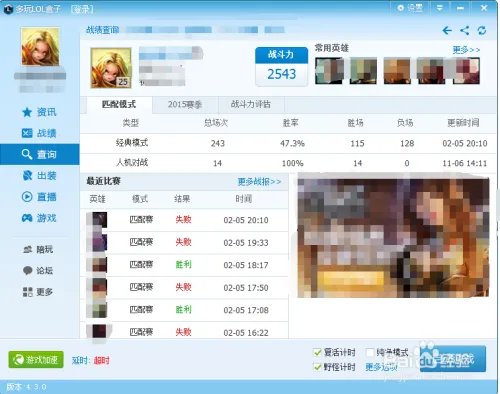Click the 战绩查询 header label
Viewport: 500px width, 394px height.
tap(102, 30)
